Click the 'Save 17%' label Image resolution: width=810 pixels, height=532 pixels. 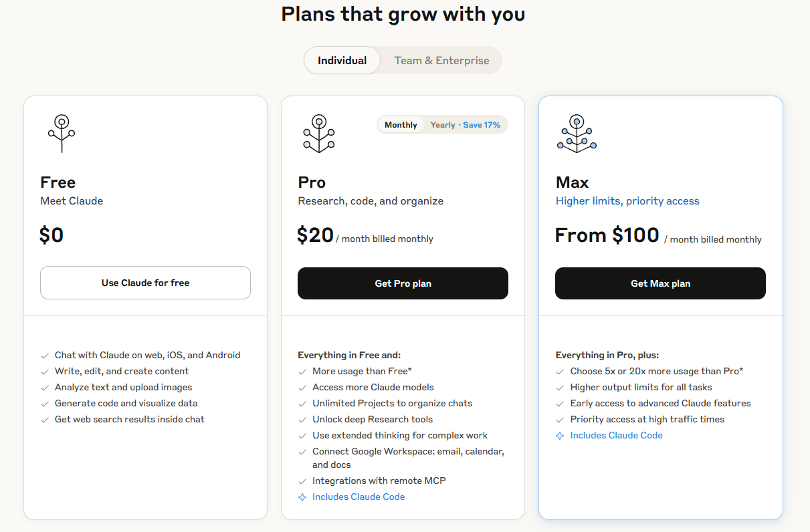coord(482,125)
